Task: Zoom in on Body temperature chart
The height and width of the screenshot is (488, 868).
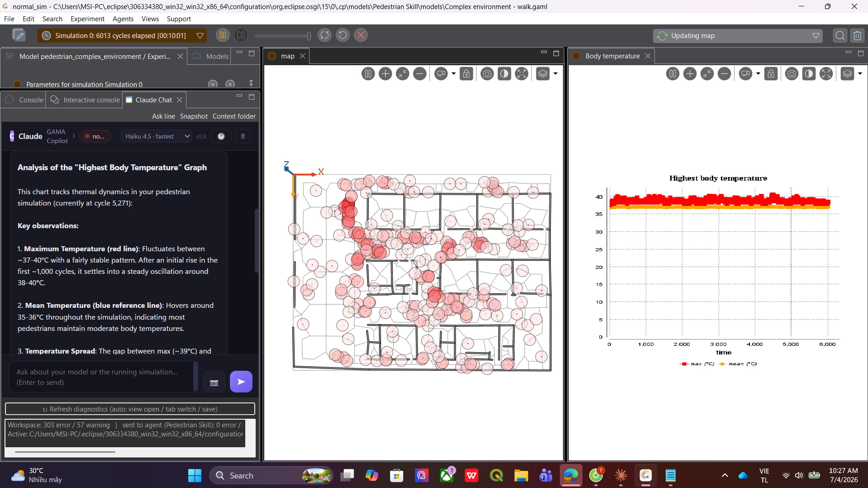Action: click(x=690, y=74)
